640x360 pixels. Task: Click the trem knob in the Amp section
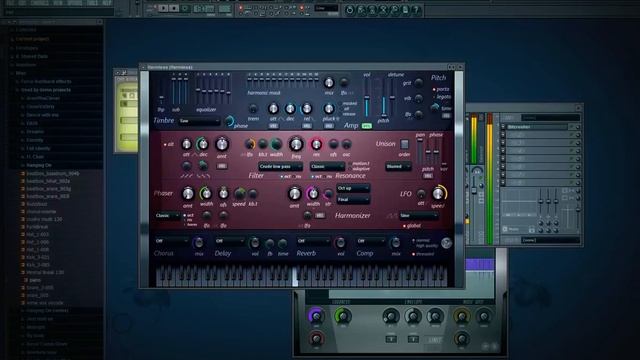pos(253,109)
